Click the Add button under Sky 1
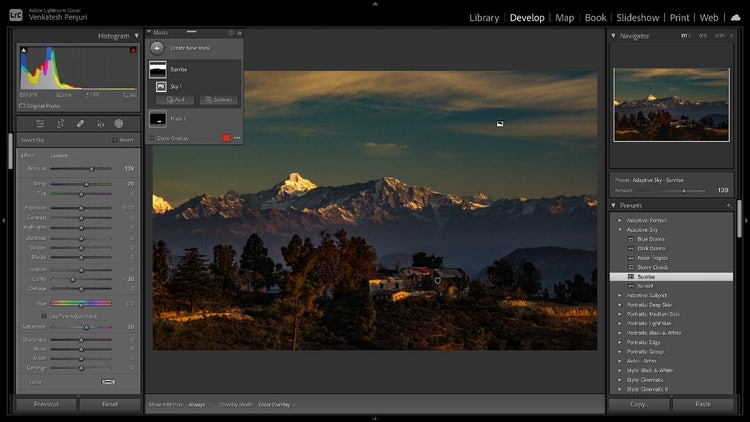The width and height of the screenshot is (750, 422). click(175, 100)
